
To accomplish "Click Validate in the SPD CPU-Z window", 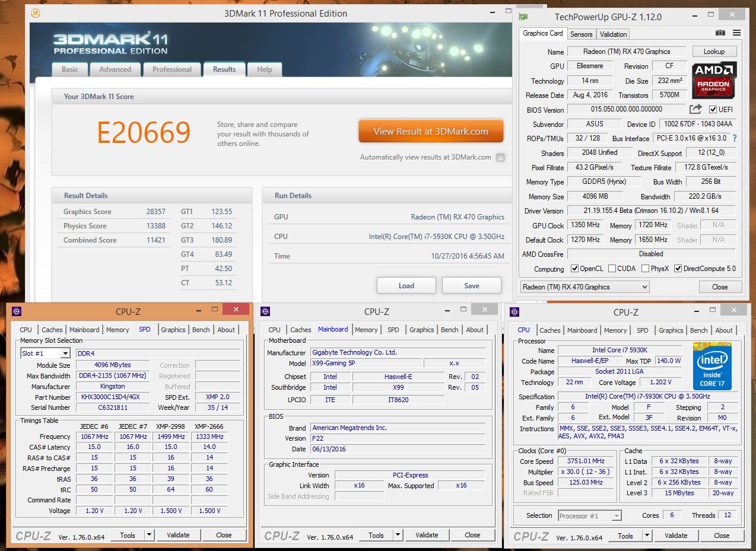I will 178,535.
